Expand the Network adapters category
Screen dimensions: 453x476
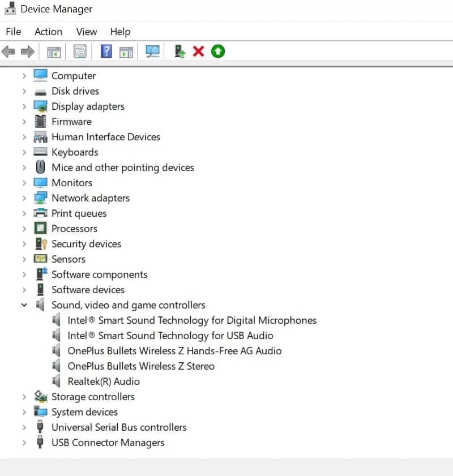pos(24,198)
